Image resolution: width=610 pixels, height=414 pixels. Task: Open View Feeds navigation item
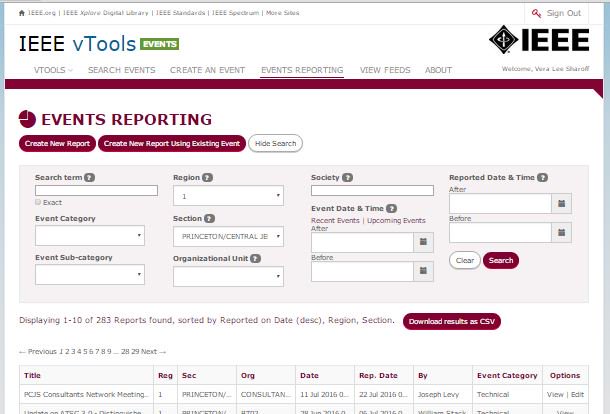385,70
